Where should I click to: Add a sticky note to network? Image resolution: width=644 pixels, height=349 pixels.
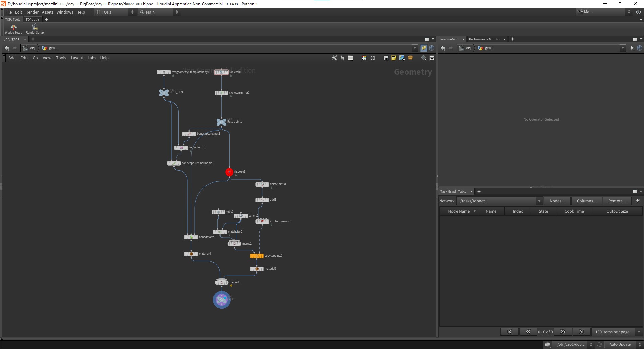point(394,58)
